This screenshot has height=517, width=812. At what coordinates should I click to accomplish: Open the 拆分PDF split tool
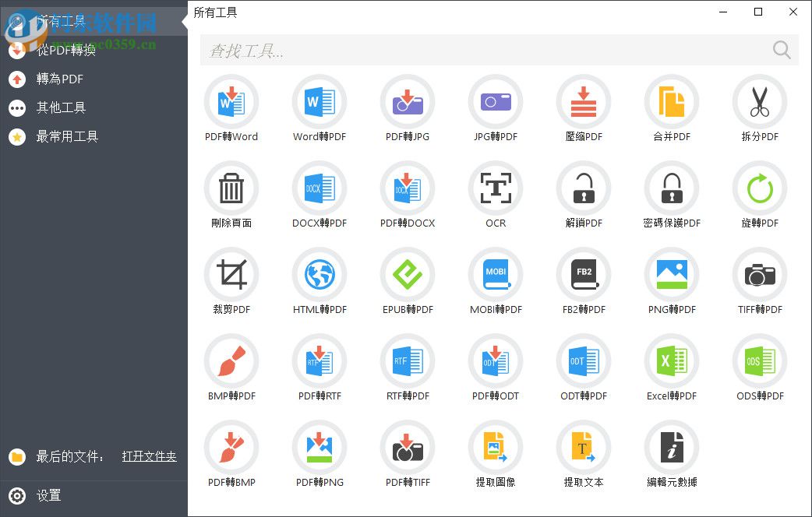pos(760,109)
